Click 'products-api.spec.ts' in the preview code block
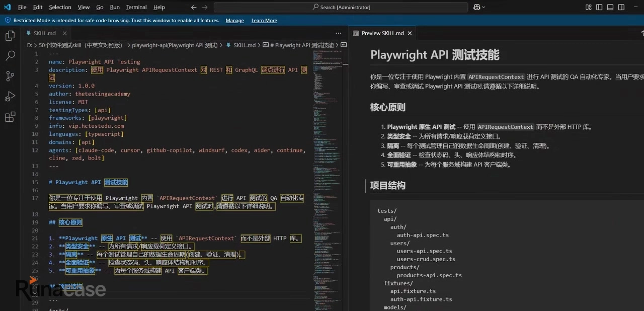Viewport: 644px width, 311px height. click(429, 275)
